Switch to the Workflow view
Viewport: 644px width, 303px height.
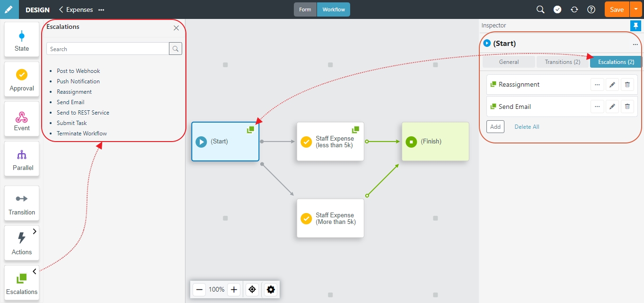(x=334, y=9)
